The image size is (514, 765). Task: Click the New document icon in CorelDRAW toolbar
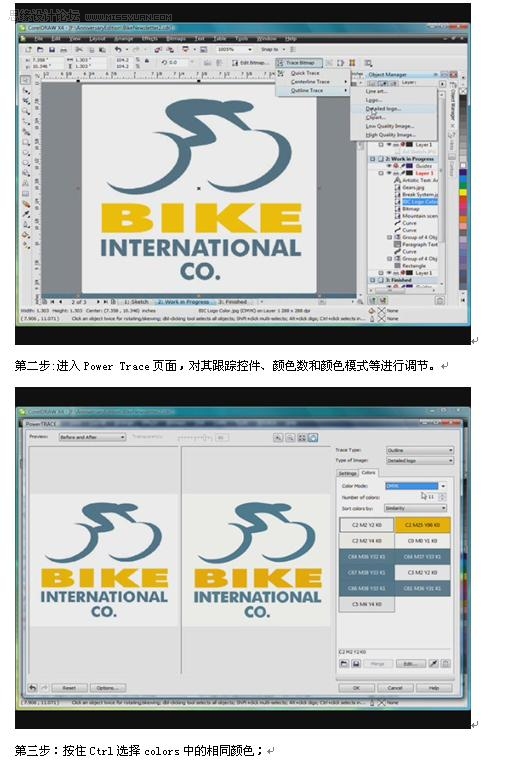pyautogui.click(x=28, y=49)
